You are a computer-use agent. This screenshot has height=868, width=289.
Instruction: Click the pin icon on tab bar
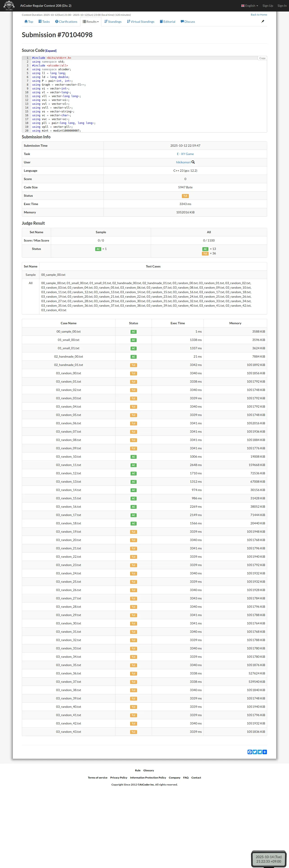coord(263,21)
